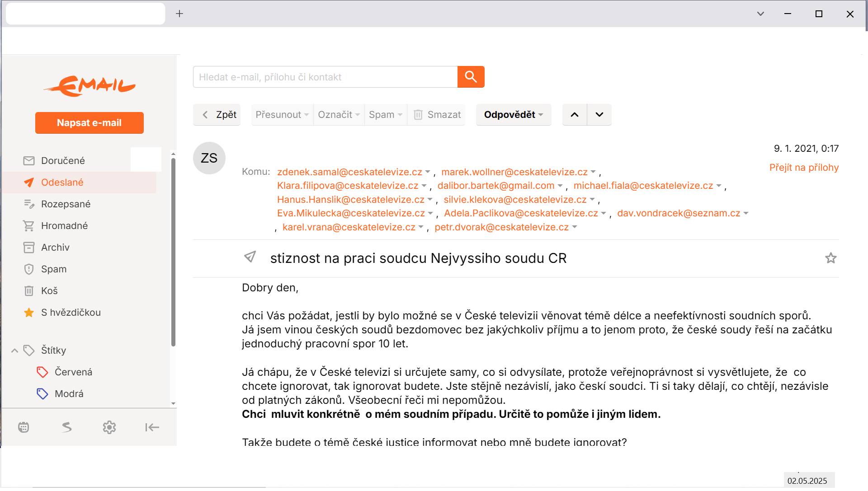Click the Rozepsané drafts icon
Viewport: 868px width, 491px height.
[x=29, y=204]
